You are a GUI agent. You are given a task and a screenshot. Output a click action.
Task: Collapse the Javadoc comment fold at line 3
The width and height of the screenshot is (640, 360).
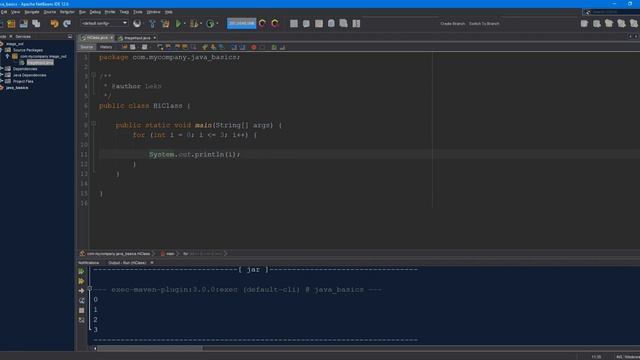click(93, 76)
